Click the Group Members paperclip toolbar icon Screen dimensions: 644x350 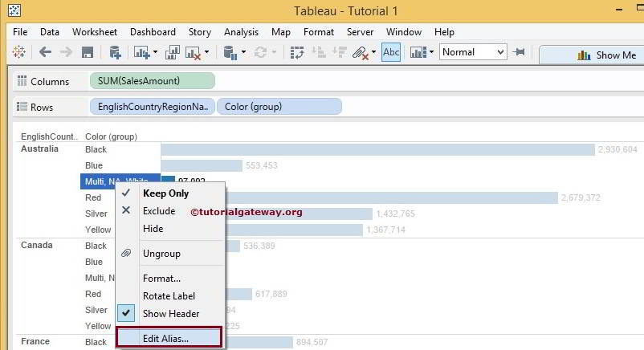(361, 53)
